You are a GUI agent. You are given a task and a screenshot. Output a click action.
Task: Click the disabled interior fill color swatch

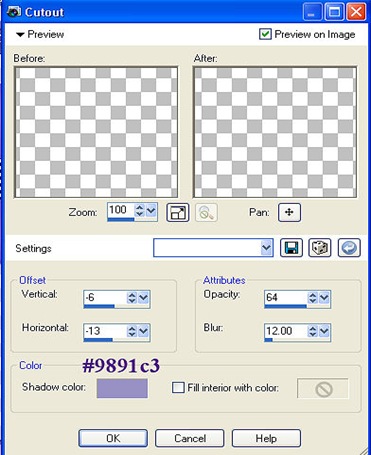(323, 388)
